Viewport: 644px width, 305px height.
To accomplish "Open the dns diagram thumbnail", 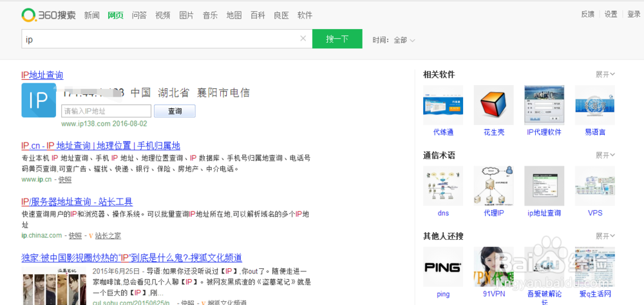I will point(443,186).
